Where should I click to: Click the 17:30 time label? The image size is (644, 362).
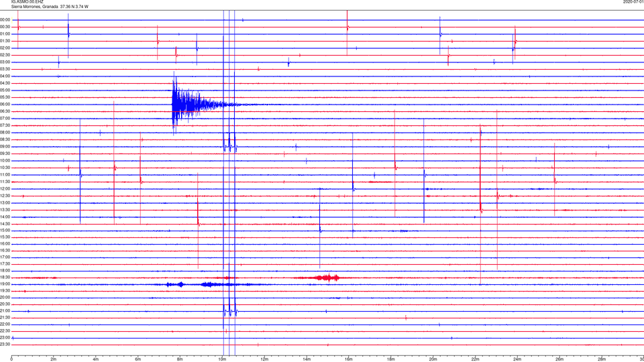tap(5, 264)
